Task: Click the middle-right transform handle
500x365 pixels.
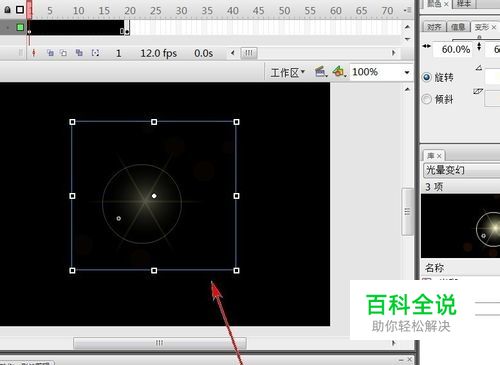Action: [x=236, y=196]
